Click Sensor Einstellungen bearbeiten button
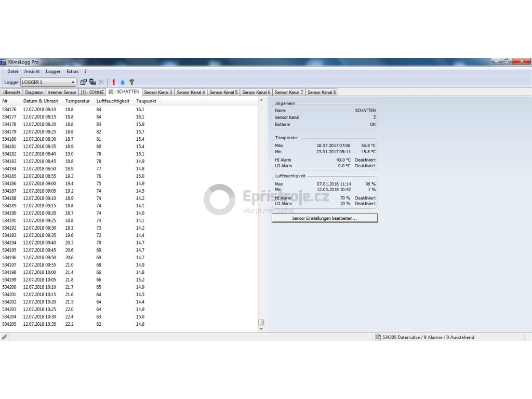 tap(324, 219)
